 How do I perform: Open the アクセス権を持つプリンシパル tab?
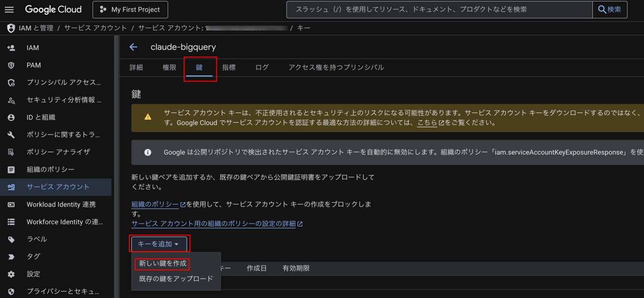coord(336,68)
